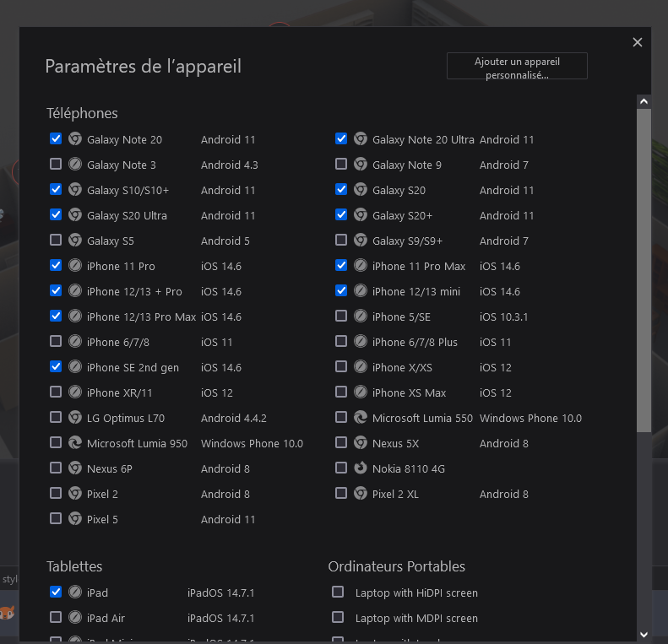Check the Pixel 5 device box
Image resolution: width=668 pixels, height=644 pixels.
(x=56, y=519)
